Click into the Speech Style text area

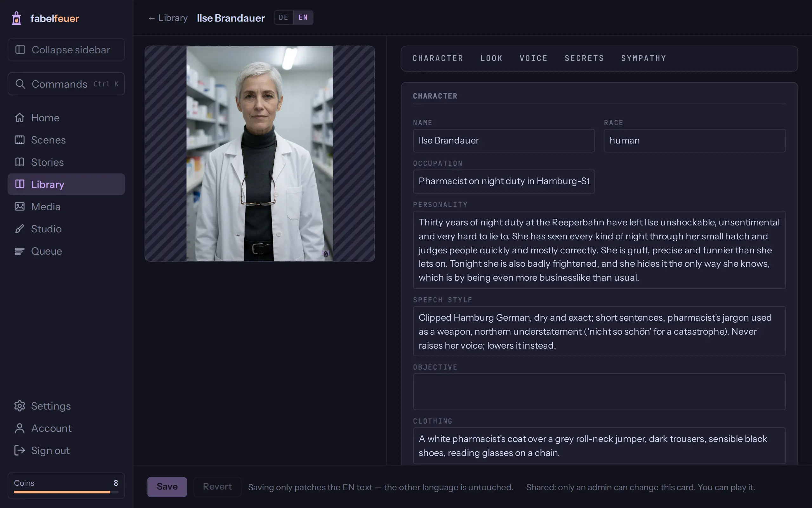pyautogui.click(x=599, y=331)
